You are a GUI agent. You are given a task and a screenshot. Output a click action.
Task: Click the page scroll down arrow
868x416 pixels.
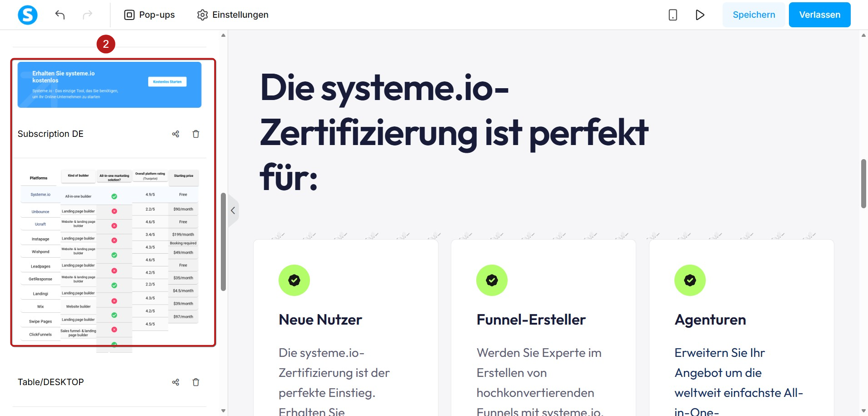[x=863, y=411]
